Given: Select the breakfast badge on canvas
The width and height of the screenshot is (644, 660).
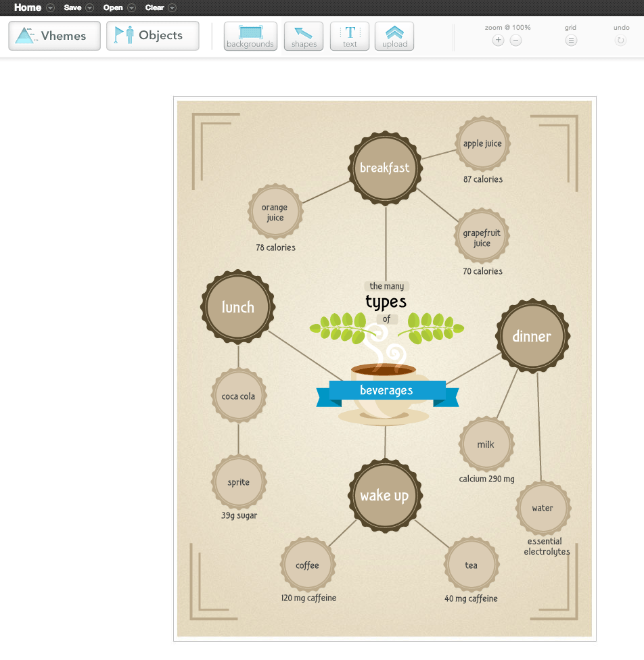Looking at the screenshot, I should point(385,168).
